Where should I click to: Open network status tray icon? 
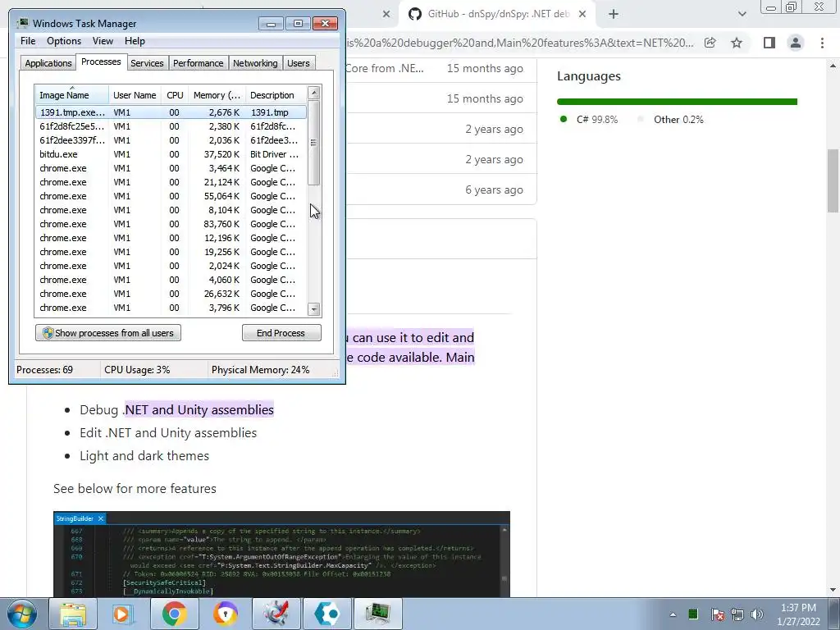737,614
